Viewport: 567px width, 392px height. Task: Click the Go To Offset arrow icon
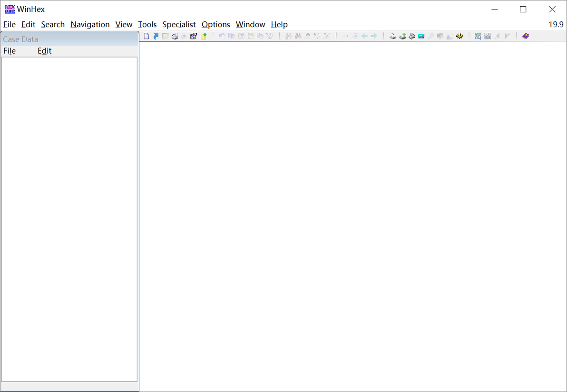[345, 36]
